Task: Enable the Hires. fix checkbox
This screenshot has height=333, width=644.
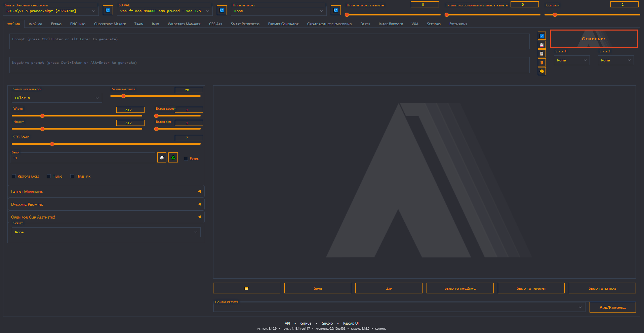Action: pyautogui.click(x=72, y=176)
